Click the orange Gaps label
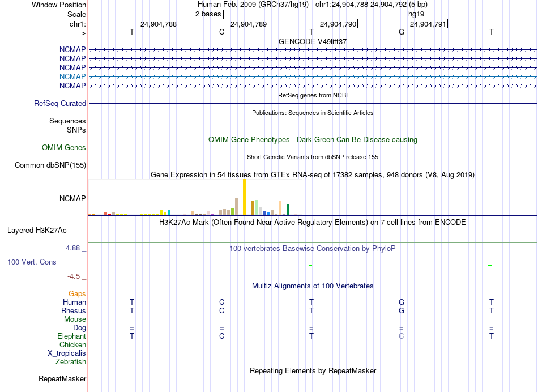 click(77, 294)
